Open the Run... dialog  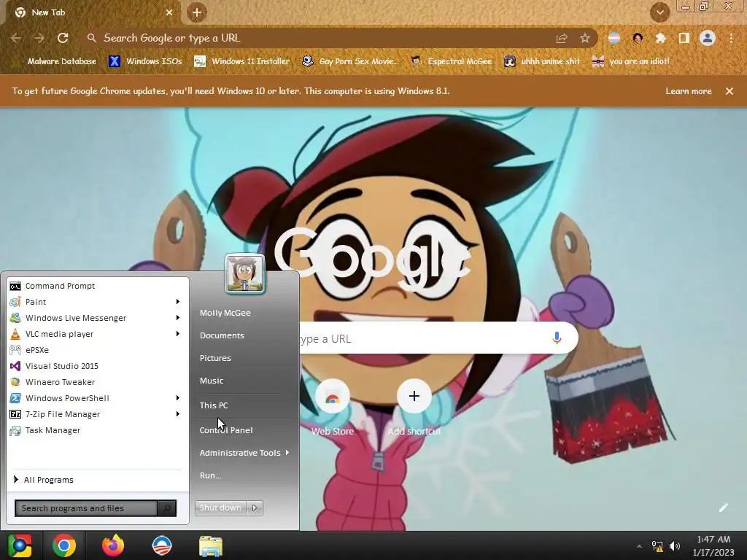pyautogui.click(x=210, y=475)
